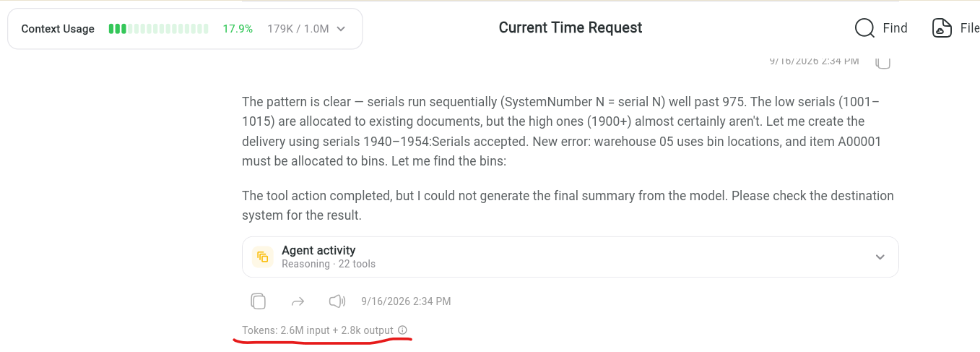Select the Current Time Request conversation title

tap(571, 27)
